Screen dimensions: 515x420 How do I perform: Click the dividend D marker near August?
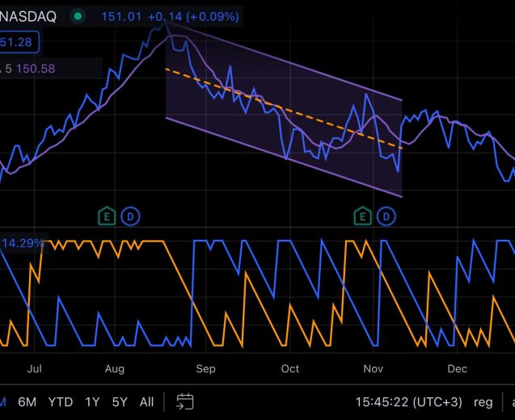tap(130, 216)
